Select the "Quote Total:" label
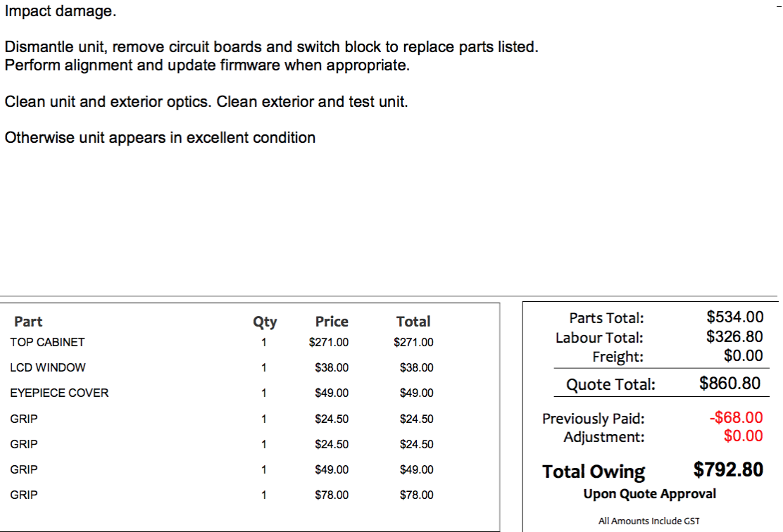783x532 pixels. click(610, 384)
